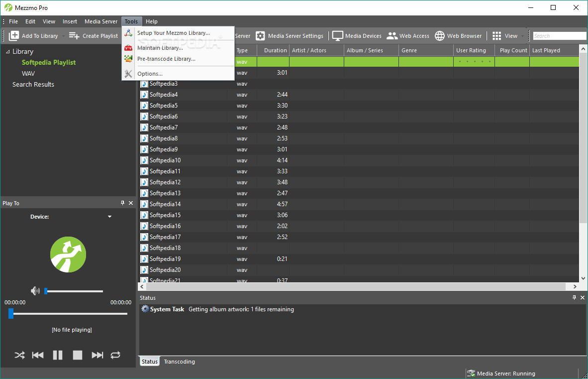The width and height of the screenshot is (588, 379).
Task: Open the View dropdown arrow
Action: coord(522,36)
